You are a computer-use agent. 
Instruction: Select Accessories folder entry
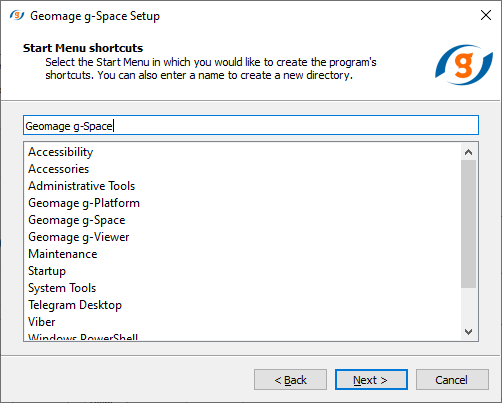tap(59, 169)
